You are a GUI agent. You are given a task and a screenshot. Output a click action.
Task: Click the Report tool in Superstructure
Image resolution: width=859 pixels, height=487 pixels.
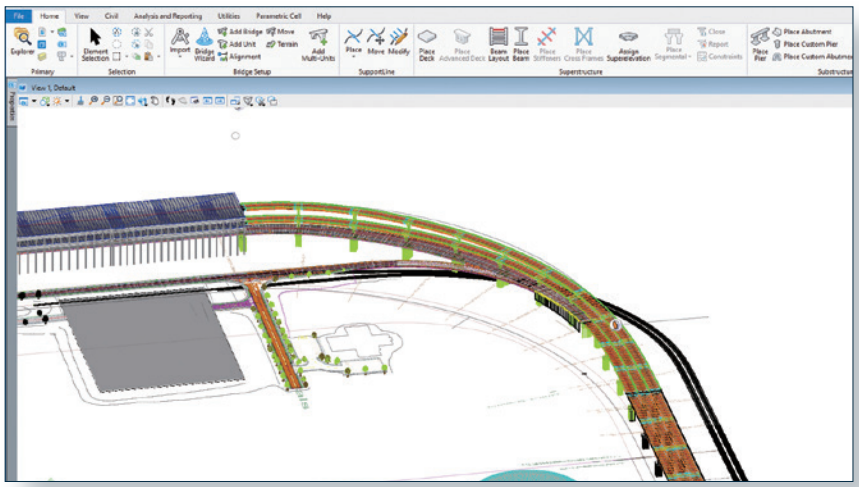tap(713, 44)
